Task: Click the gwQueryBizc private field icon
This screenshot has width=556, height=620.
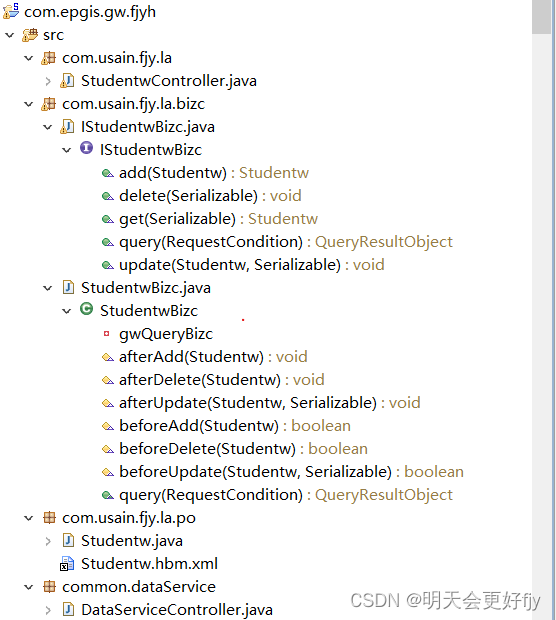Action: 106,334
